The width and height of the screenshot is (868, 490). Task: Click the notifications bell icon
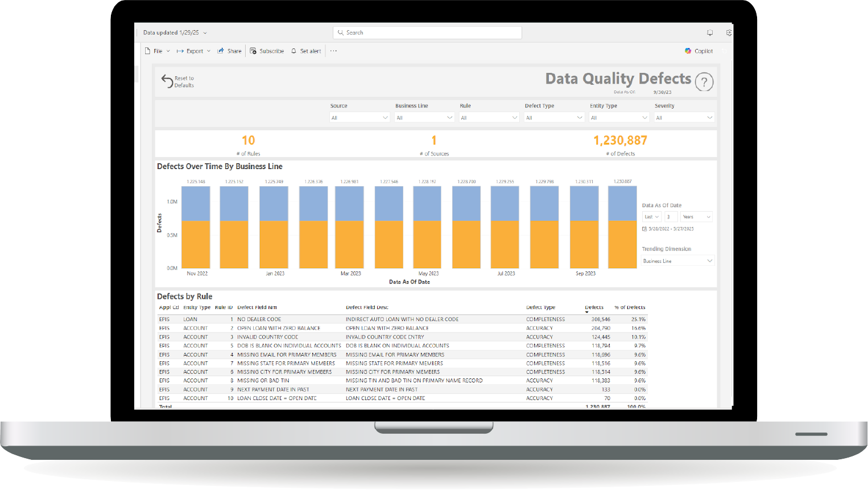[709, 32]
